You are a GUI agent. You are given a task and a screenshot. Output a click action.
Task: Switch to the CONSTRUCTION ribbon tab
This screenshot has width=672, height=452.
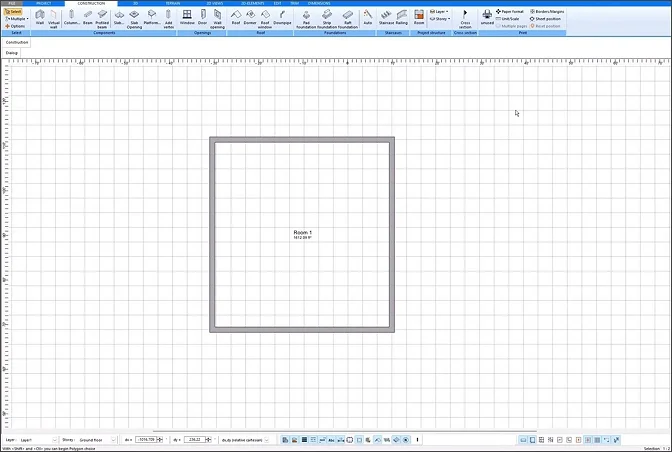point(91,3)
